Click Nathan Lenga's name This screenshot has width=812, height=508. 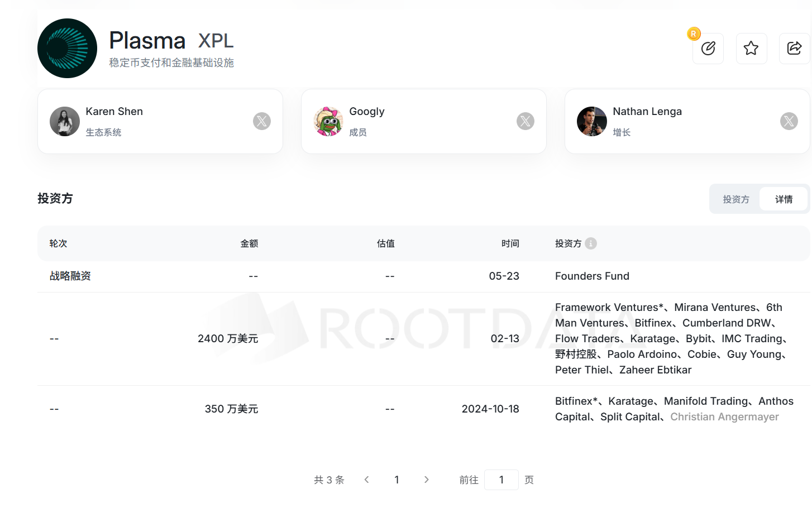coord(647,112)
